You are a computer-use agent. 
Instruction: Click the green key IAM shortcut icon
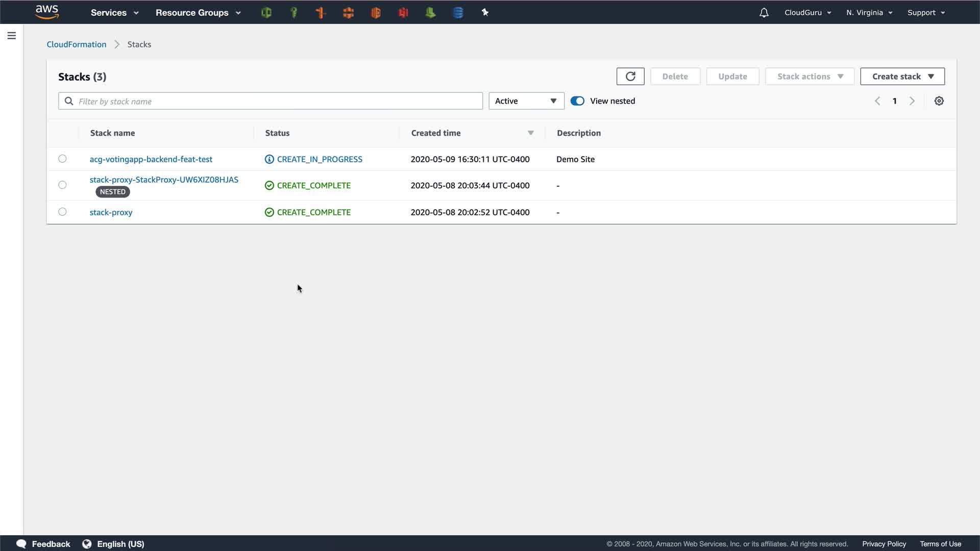[x=293, y=13]
